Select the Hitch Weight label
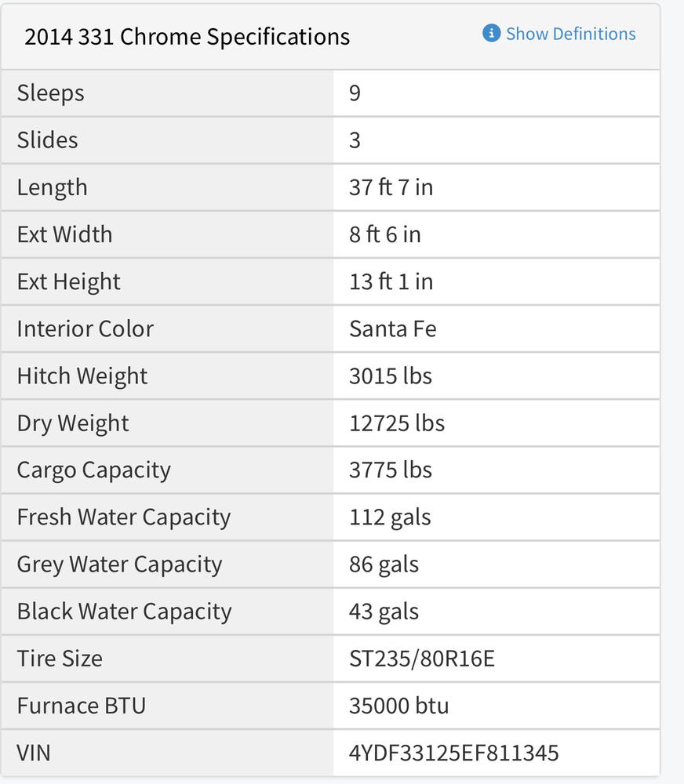Screen dimensions: 684x784 (x=82, y=376)
